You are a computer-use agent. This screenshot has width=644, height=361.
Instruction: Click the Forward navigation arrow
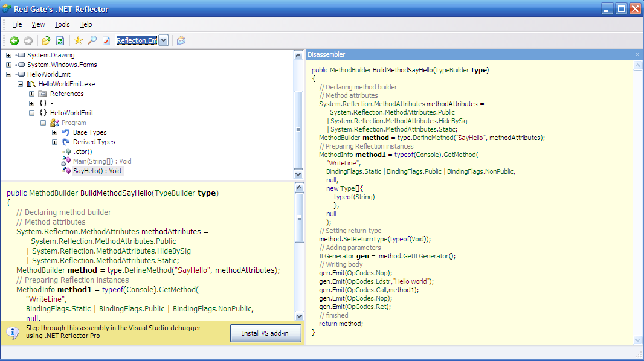28,40
